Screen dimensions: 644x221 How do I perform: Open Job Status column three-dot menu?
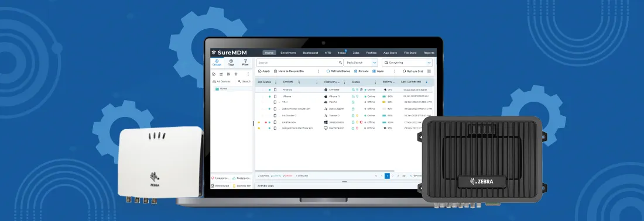(x=276, y=82)
